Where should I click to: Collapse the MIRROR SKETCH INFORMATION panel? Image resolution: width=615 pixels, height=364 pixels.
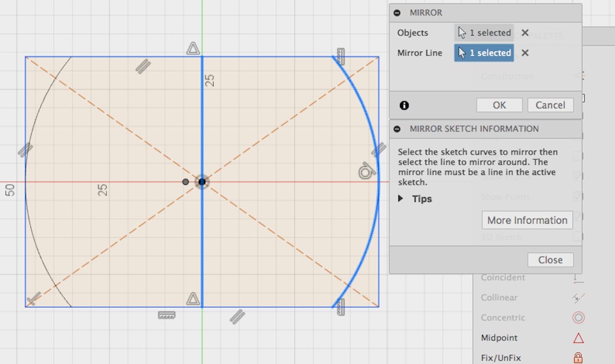(397, 129)
